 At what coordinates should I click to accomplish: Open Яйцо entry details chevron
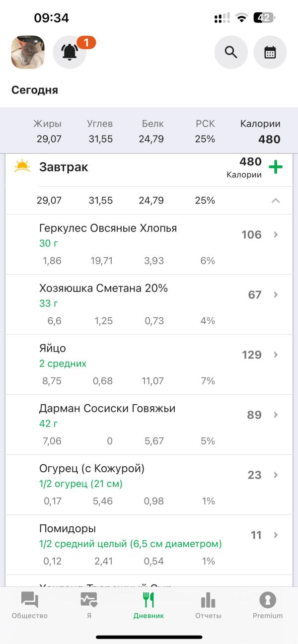click(x=276, y=355)
